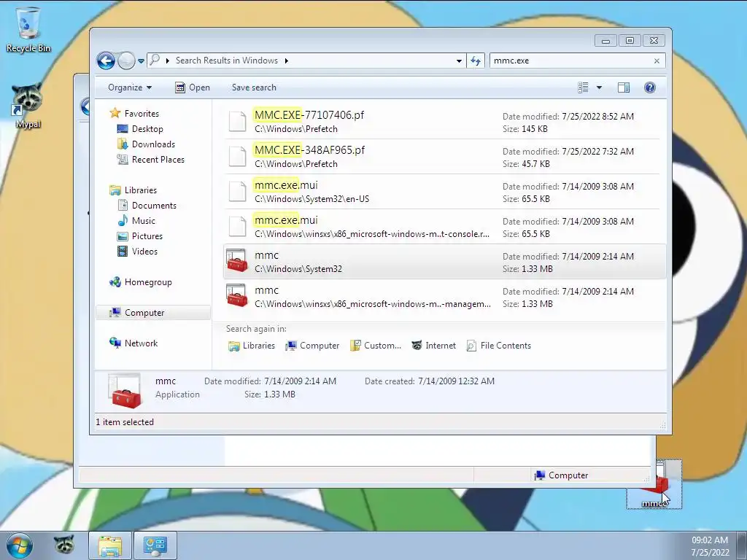This screenshot has width=747, height=560.
Task: Select Network in navigation pane
Action: (141, 343)
